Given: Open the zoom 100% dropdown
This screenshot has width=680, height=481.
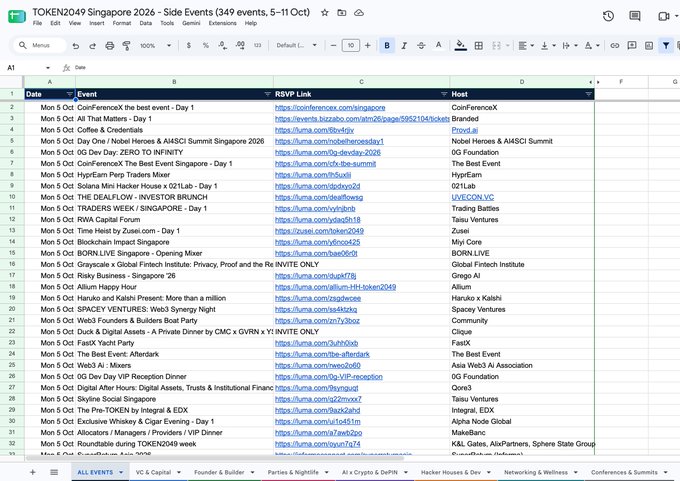Looking at the screenshot, I should 155,46.
